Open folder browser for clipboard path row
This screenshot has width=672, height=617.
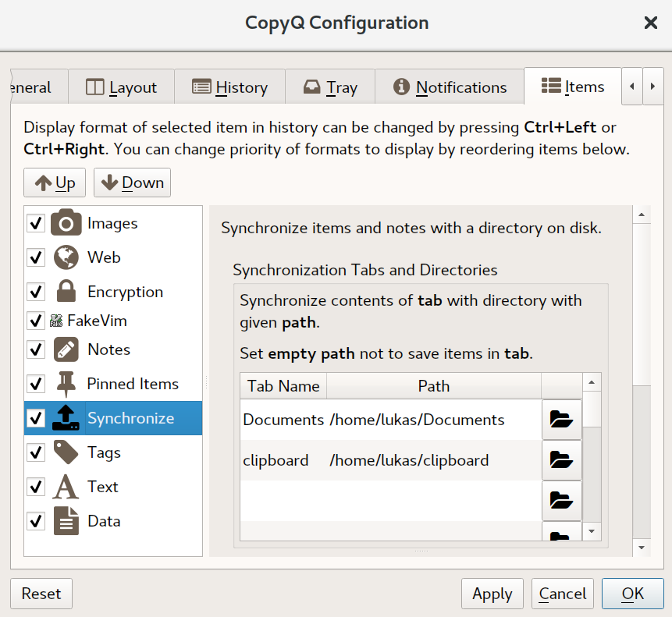(x=561, y=460)
